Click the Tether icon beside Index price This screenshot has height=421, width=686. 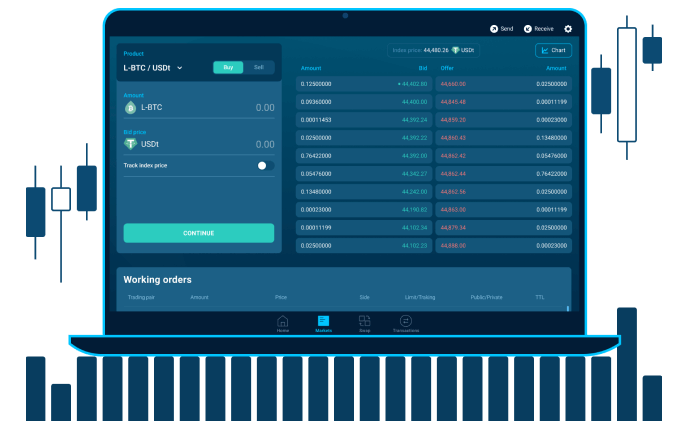coord(455,50)
